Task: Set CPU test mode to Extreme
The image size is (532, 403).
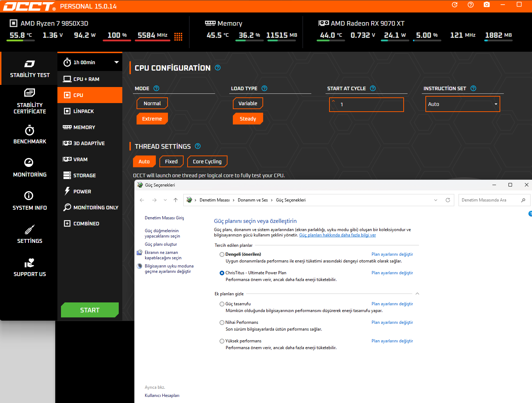Action: pyautogui.click(x=152, y=119)
